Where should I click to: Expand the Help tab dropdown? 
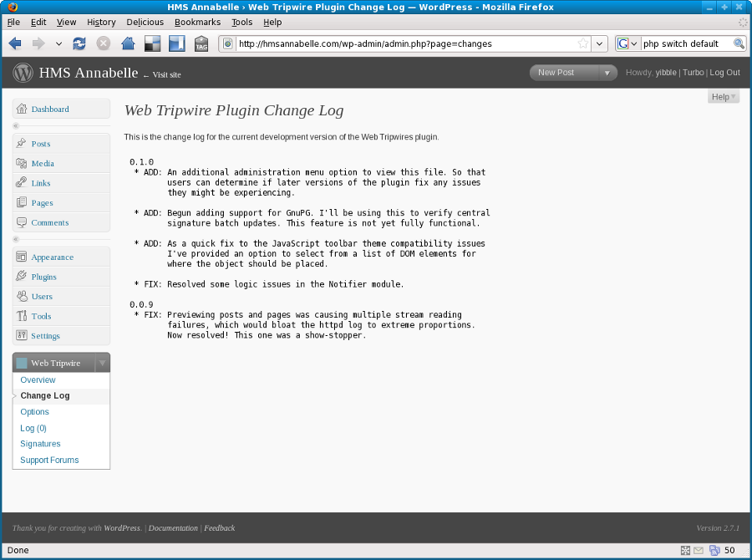[724, 96]
